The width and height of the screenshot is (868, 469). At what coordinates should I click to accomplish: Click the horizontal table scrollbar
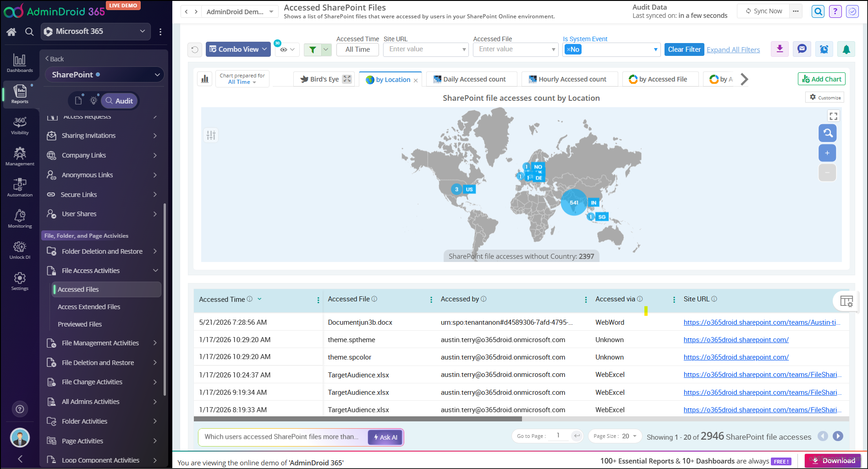(x=358, y=419)
